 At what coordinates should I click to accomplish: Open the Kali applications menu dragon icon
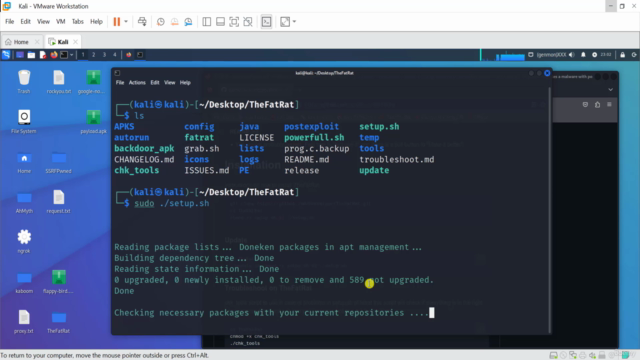[6, 55]
